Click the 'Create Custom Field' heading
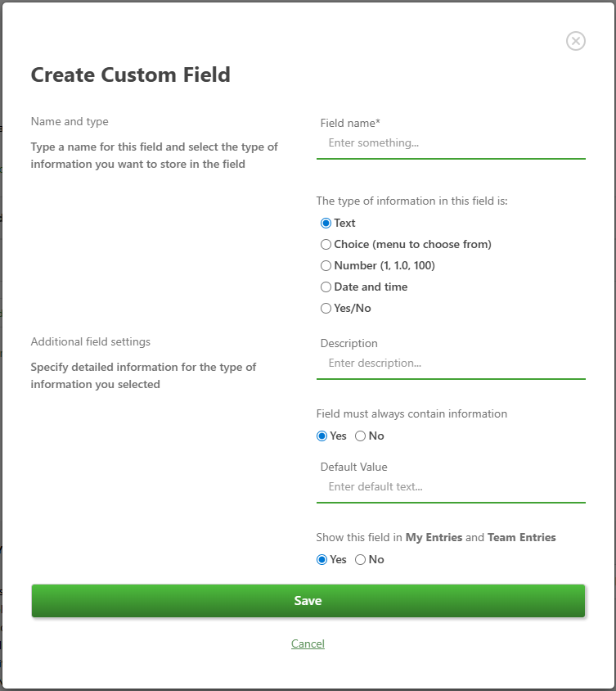The width and height of the screenshot is (616, 691). click(x=130, y=75)
